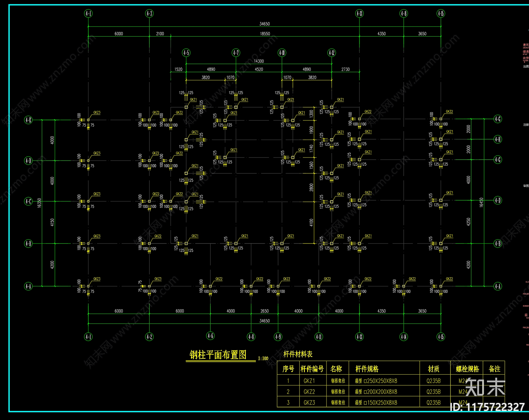Click GKZ1 cell in the material table
529x420 pixels.
pyautogui.click(x=309, y=381)
